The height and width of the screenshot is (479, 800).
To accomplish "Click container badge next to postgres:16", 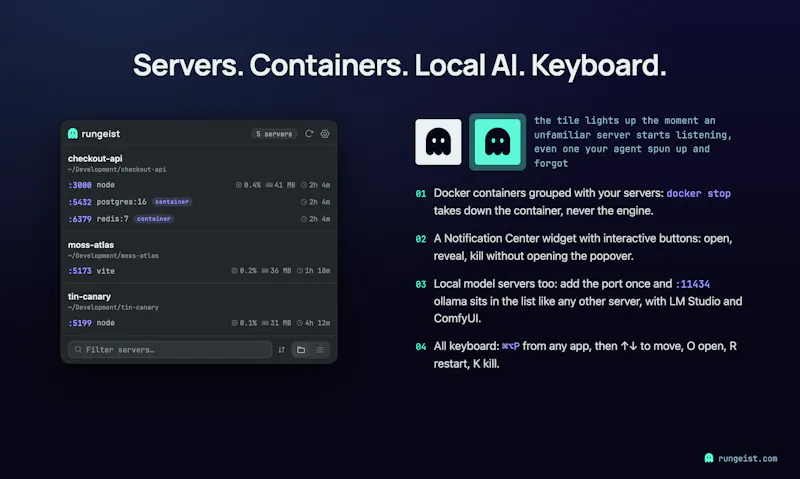I will click(x=172, y=202).
